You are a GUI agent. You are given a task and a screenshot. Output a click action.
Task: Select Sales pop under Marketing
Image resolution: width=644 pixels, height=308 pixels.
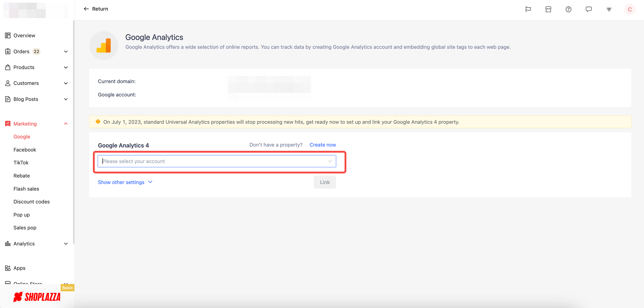click(x=25, y=227)
